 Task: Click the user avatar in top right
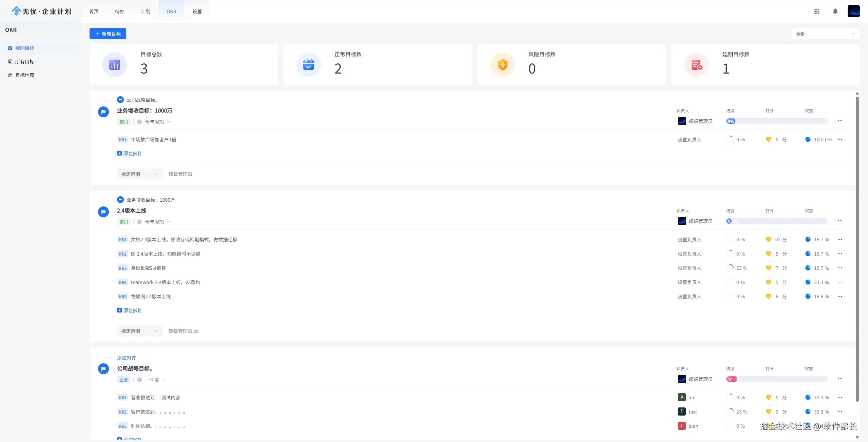point(853,11)
